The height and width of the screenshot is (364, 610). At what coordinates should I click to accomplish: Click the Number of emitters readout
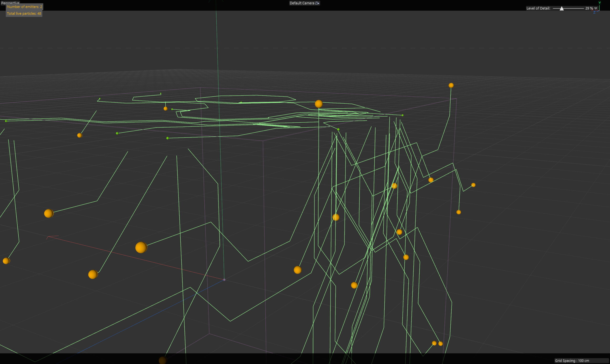pos(24,7)
